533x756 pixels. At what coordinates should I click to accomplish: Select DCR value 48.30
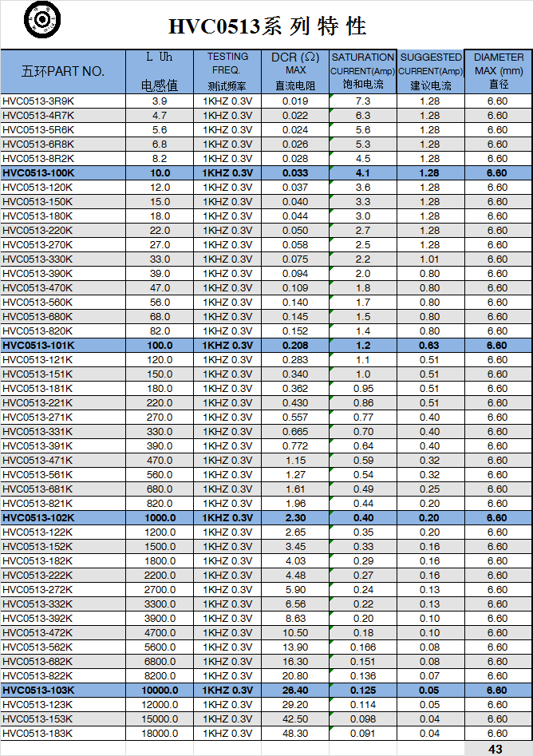click(295, 734)
